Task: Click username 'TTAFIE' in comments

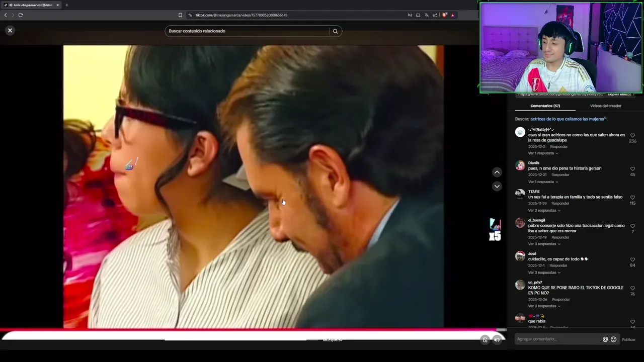Action: (534, 192)
